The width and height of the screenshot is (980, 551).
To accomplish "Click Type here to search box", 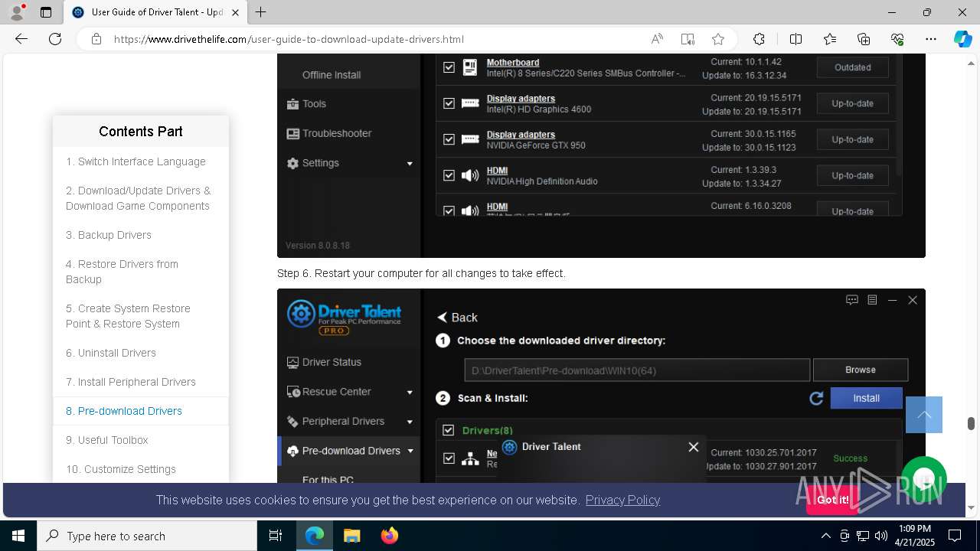I will [x=147, y=536].
